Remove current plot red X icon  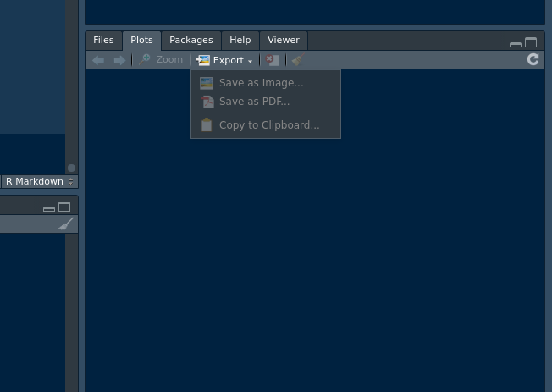tap(272, 60)
